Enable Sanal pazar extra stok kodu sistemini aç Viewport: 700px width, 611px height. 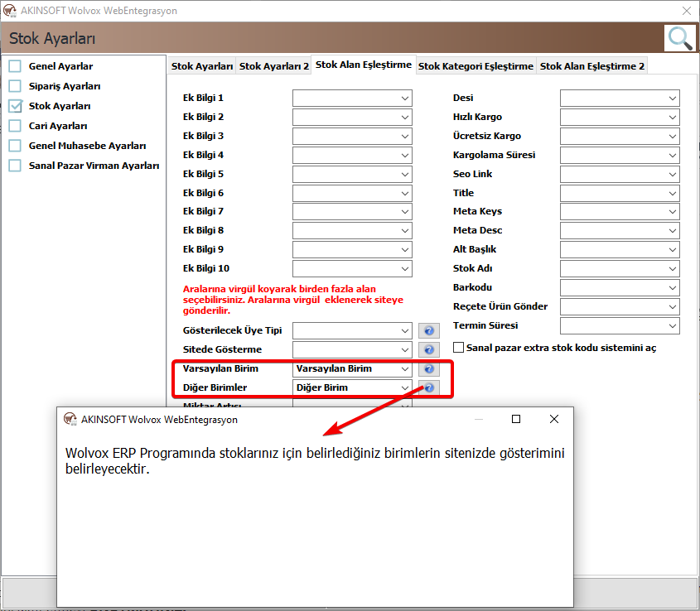[458, 347]
